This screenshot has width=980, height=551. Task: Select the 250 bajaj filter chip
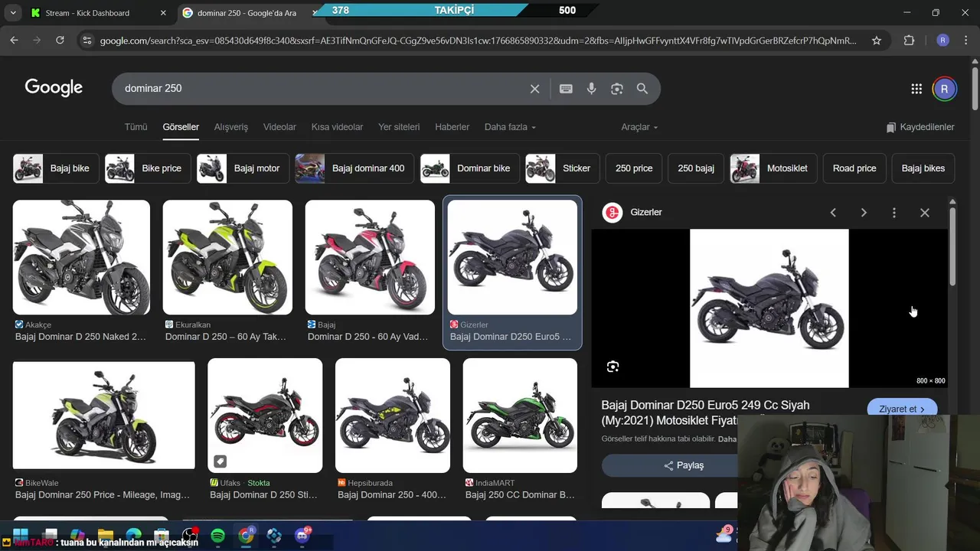[x=696, y=168]
